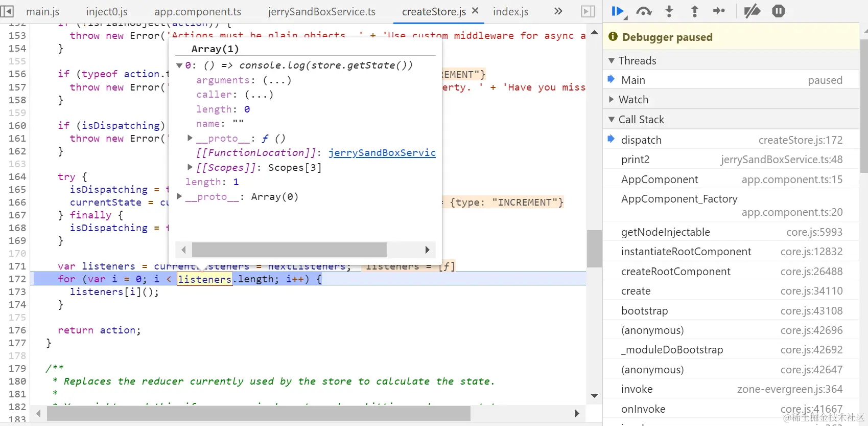Click code editor scroll up arrow

pos(594,33)
